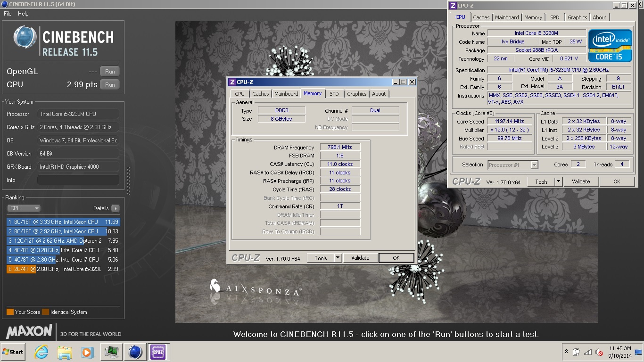Click the Info input field

[78, 180]
